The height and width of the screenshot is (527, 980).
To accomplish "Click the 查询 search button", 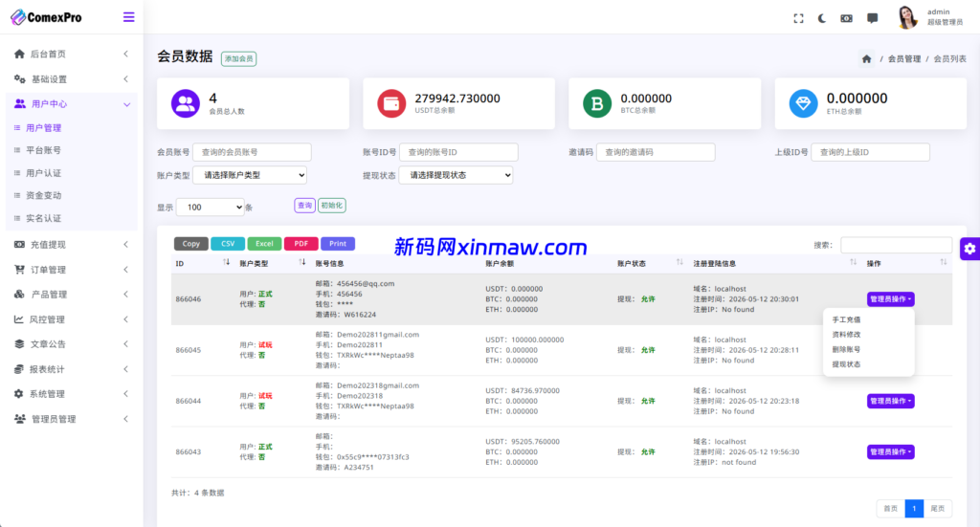I will [304, 206].
